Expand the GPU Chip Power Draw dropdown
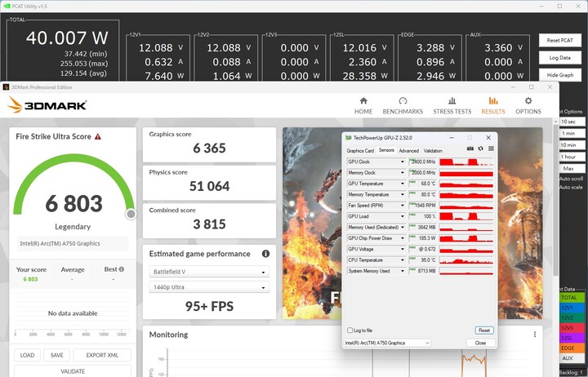The image size is (588, 377). click(403, 238)
